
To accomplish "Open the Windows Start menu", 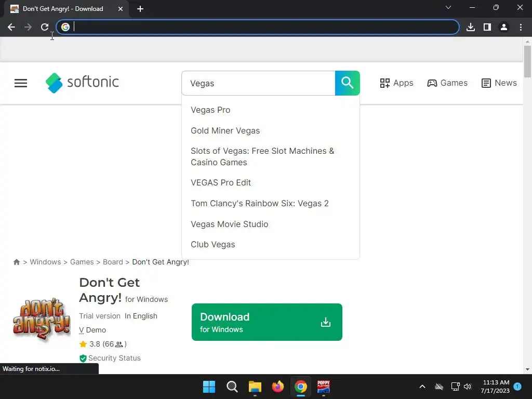I will pos(209,387).
